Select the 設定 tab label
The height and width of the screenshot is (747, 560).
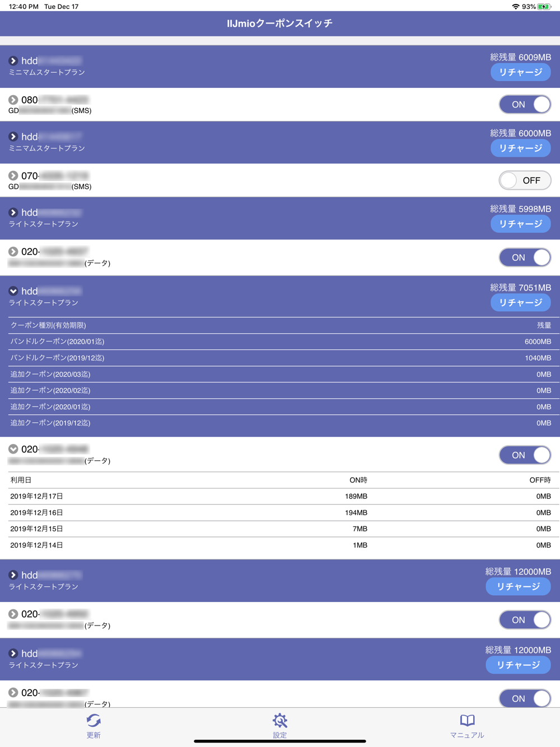point(280,735)
